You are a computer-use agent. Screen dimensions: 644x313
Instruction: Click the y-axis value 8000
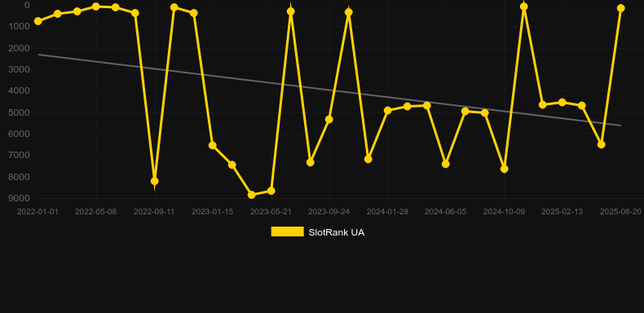pos(19,177)
